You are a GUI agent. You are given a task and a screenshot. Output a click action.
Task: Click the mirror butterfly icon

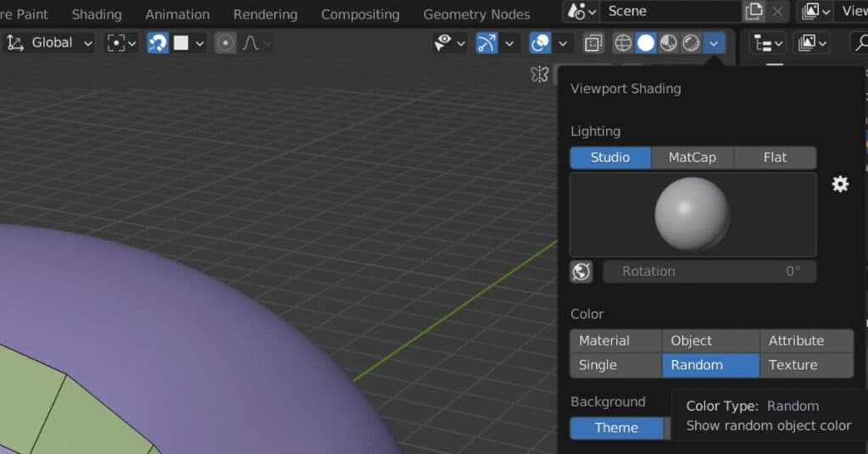click(540, 74)
